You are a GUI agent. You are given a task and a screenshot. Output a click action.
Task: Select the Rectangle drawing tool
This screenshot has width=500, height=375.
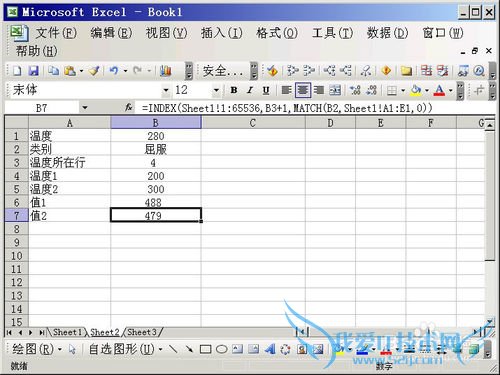pyautogui.click(x=205, y=349)
